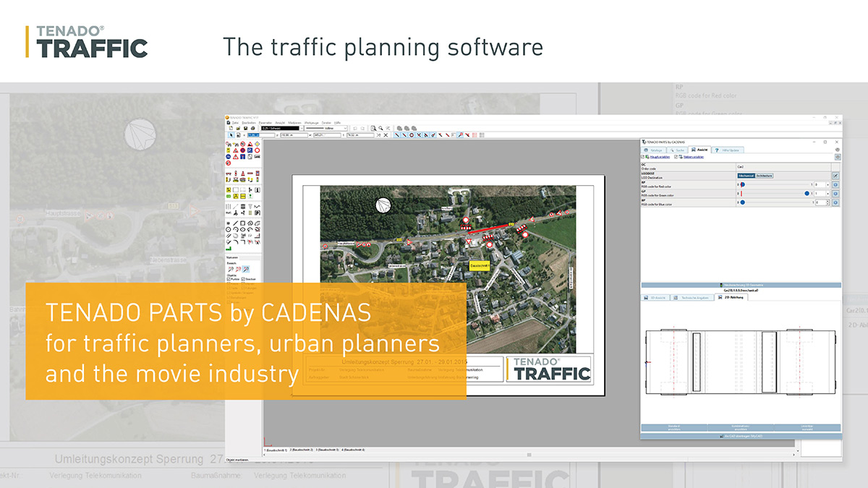Click the Blue color RGB slider handle
Screen dimensions: 868x488
tap(742, 202)
